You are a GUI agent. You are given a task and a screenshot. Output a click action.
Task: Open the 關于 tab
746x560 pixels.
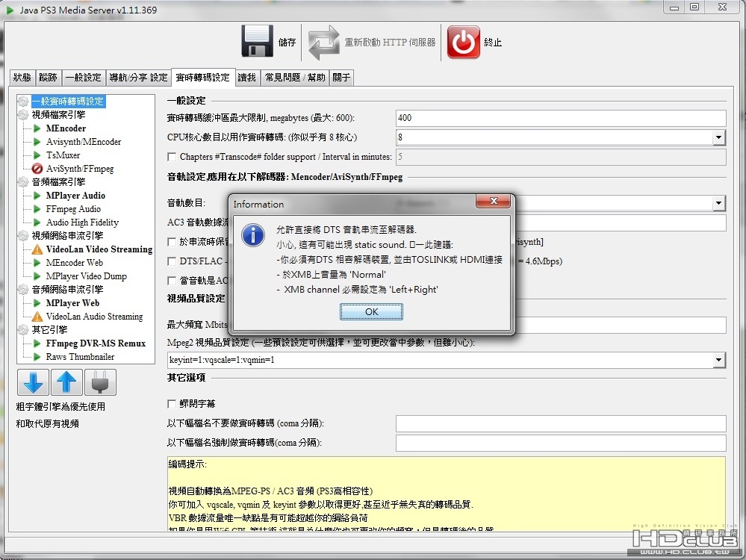click(341, 78)
